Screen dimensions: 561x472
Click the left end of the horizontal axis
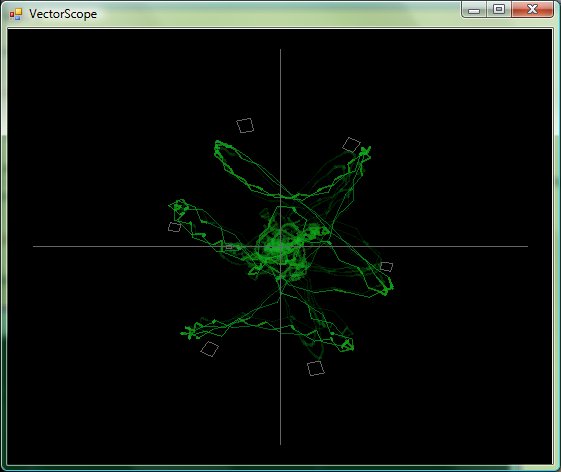click(34, 247)
